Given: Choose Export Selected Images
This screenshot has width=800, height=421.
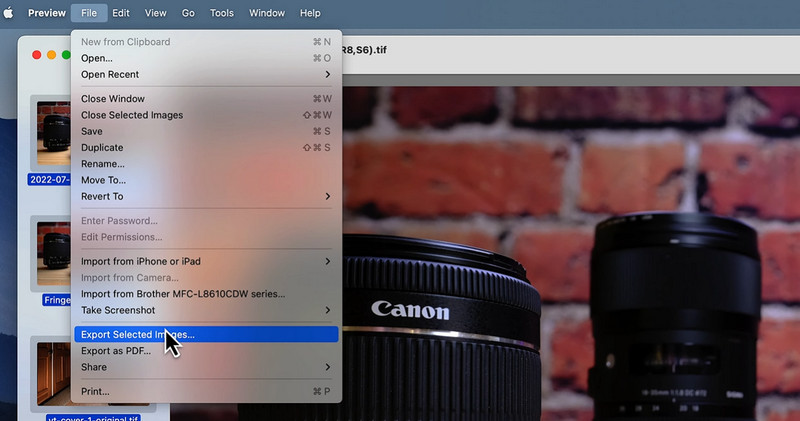Looking at the screenshot, I should [138, 335].
